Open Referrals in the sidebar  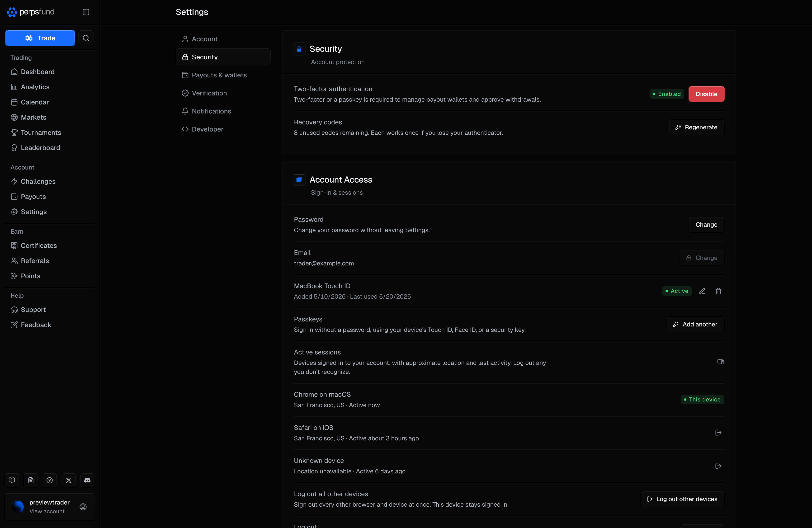tap(49, 261)
